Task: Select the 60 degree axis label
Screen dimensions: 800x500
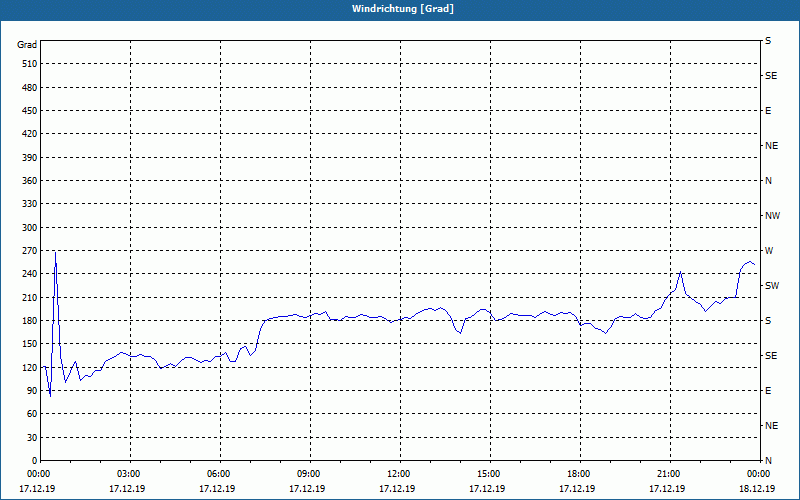Action: tap(31, 414)
